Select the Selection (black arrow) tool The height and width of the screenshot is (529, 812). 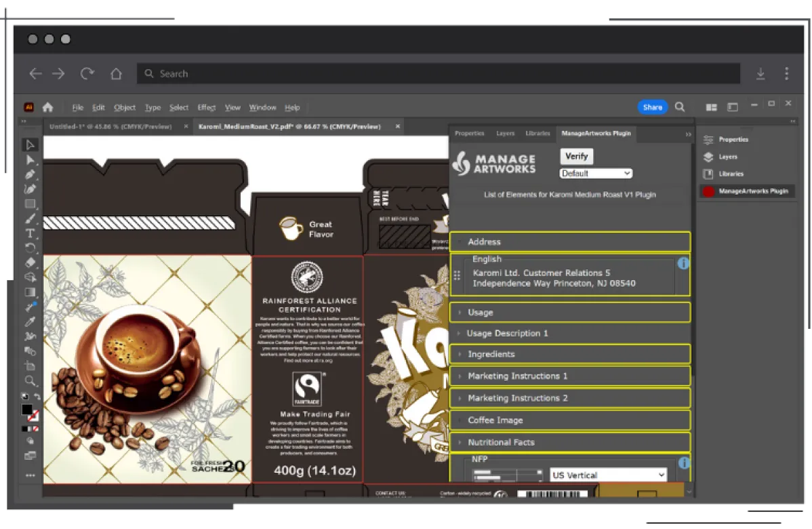coord(30,144)
